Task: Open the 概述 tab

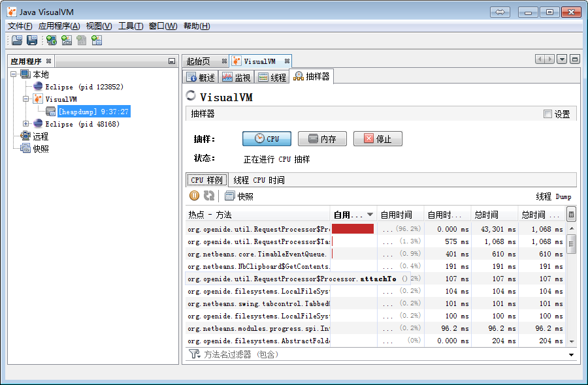Action: (201, 77)
